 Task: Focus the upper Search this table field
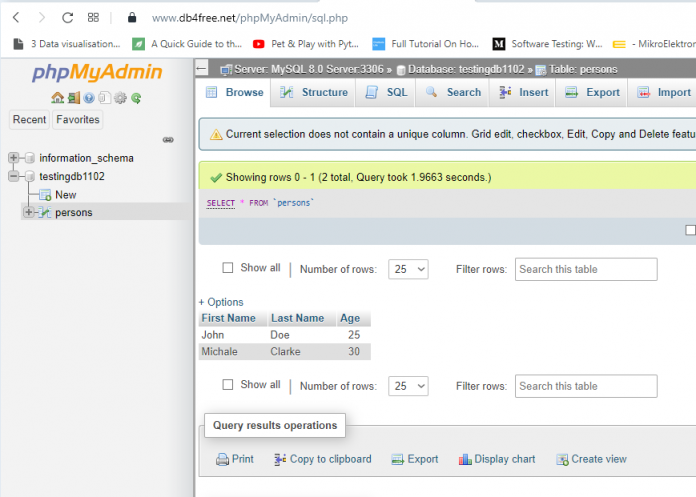586,269
